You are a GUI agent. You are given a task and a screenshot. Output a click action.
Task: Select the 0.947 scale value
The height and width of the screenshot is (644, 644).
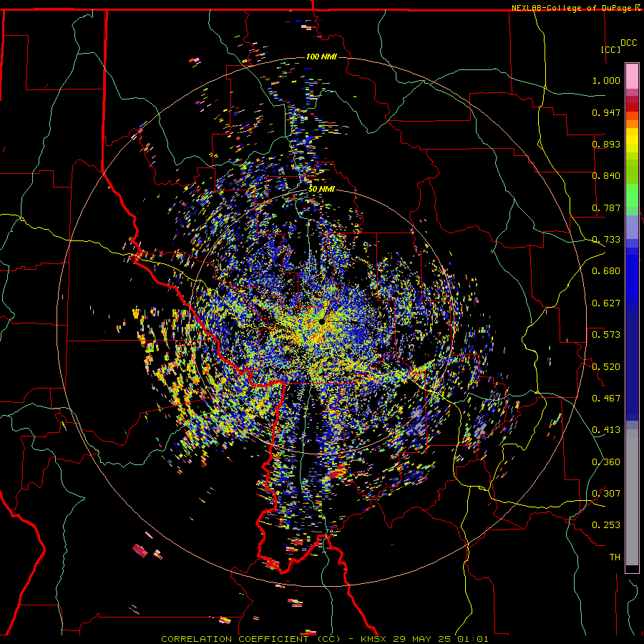[606, 112]
